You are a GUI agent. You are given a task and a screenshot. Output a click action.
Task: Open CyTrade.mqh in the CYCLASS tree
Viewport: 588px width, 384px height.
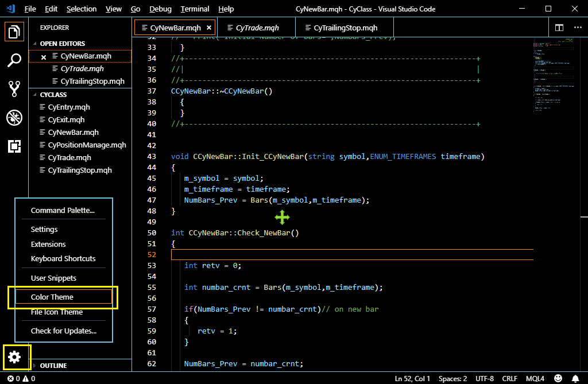coord(69,157)
